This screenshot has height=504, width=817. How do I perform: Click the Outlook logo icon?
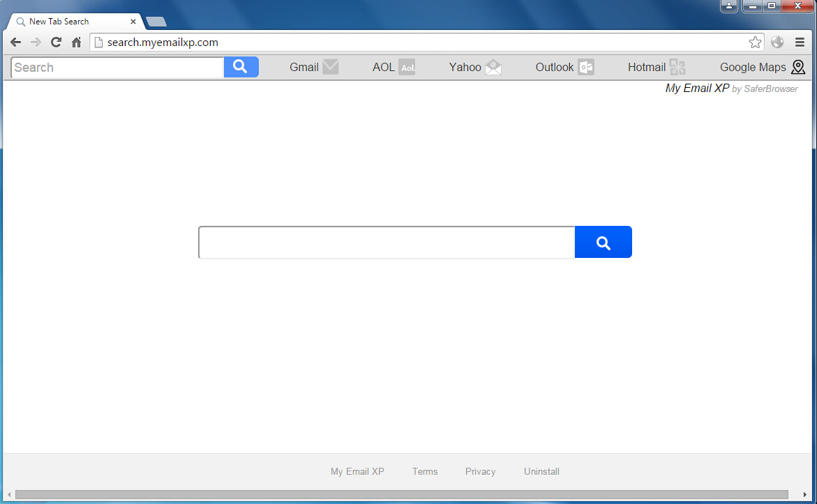(x=585, y=67)
